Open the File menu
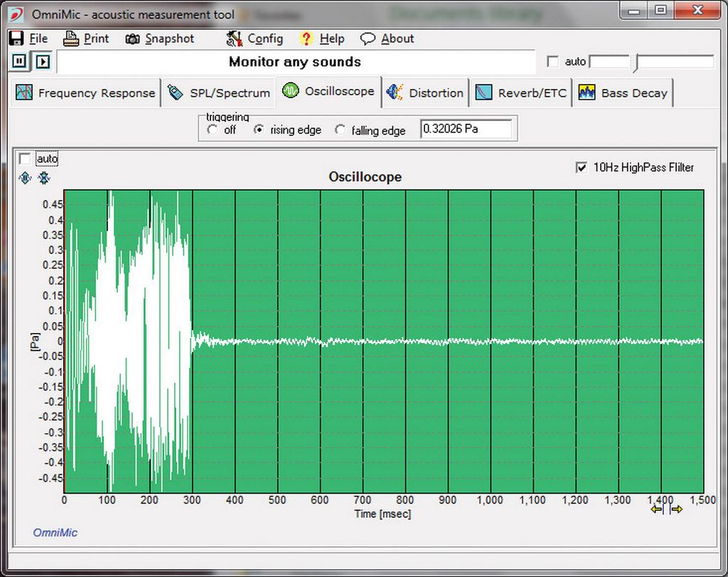Image resolution: width=728 pixels, height=577 pixels. 38,38
